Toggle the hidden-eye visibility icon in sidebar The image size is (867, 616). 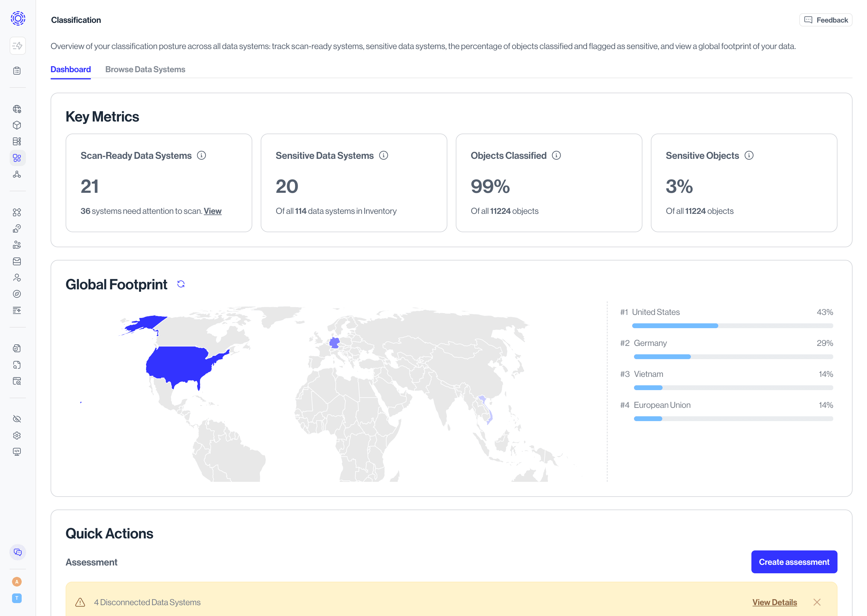click(x=17, y=419)
